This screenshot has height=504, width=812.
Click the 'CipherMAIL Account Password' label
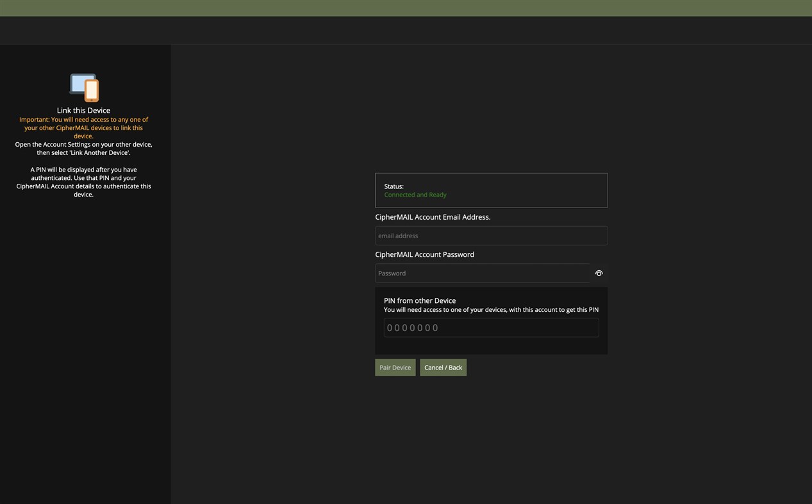424,254
